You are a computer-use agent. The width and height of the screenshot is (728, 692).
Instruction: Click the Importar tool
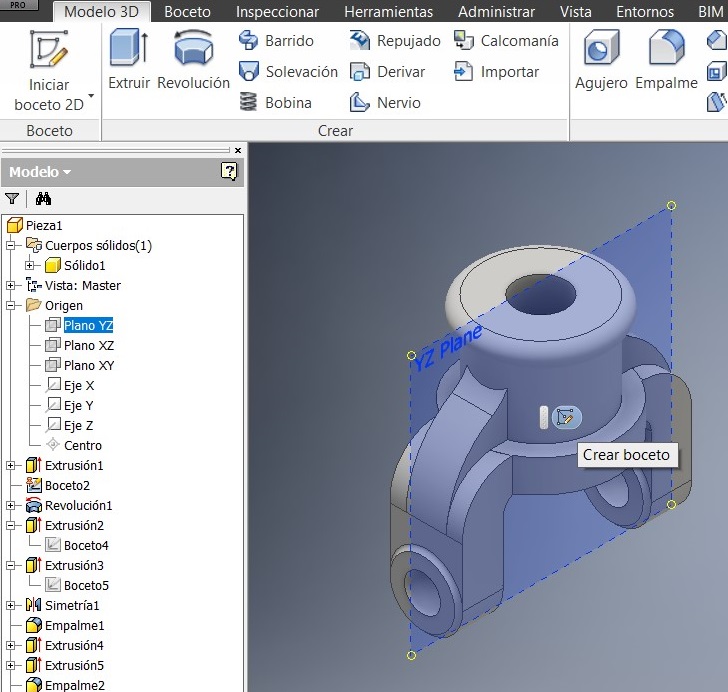tap(496, 72)
